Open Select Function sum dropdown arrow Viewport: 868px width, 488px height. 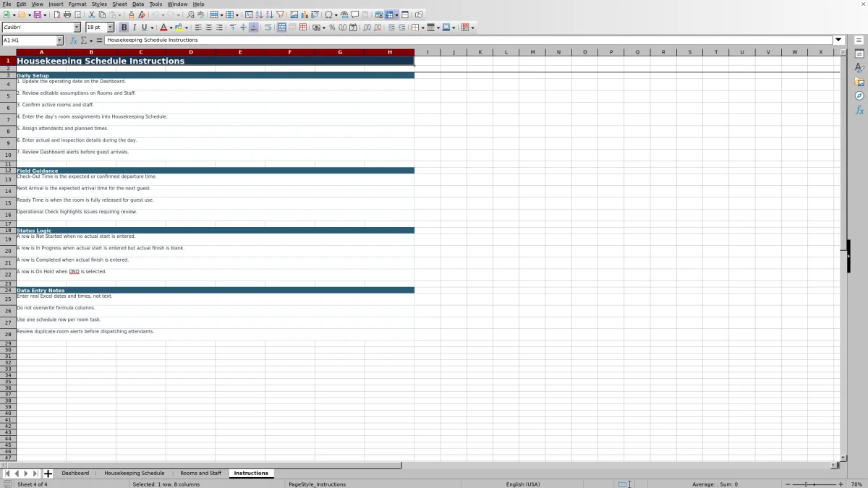pos(91,40)
